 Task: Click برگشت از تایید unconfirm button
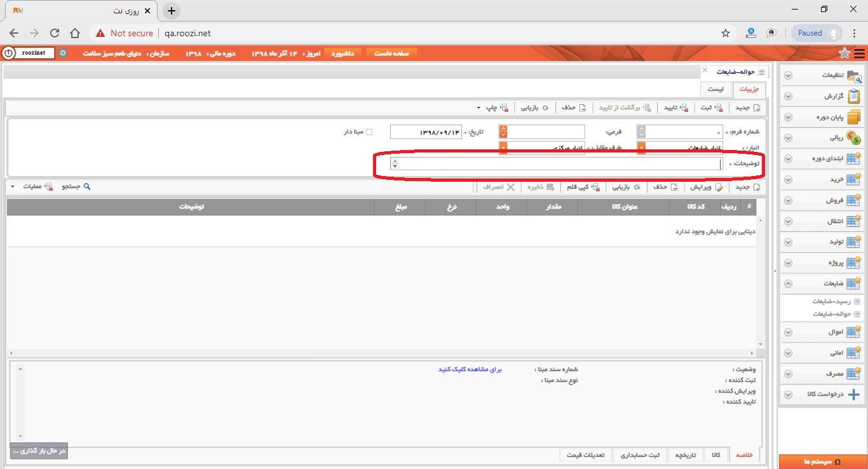[x=625, y=108]
